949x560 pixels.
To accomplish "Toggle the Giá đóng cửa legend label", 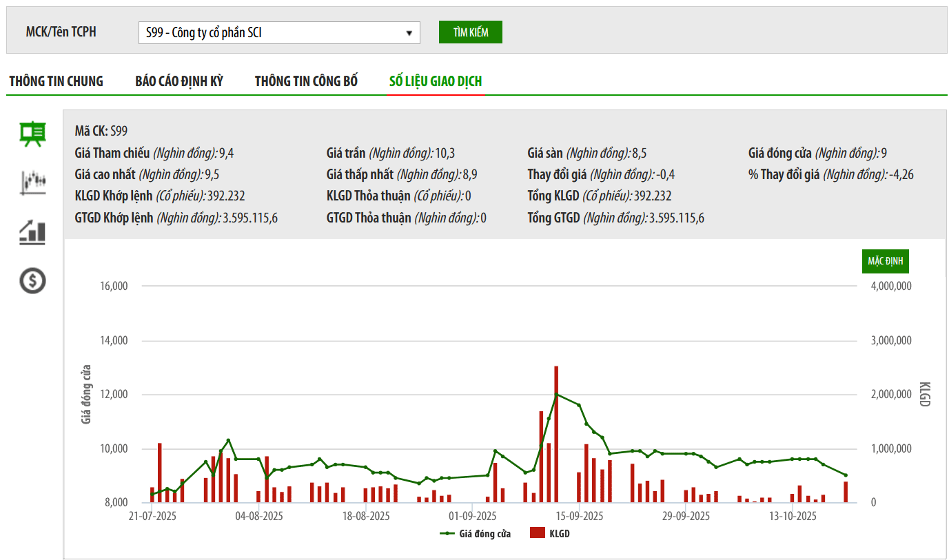I will tap(484, 534).
